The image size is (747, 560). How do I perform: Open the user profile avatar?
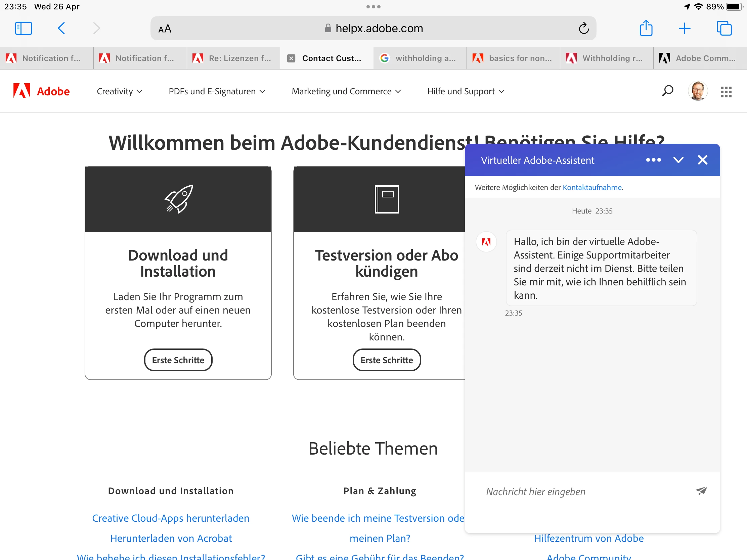697,91
